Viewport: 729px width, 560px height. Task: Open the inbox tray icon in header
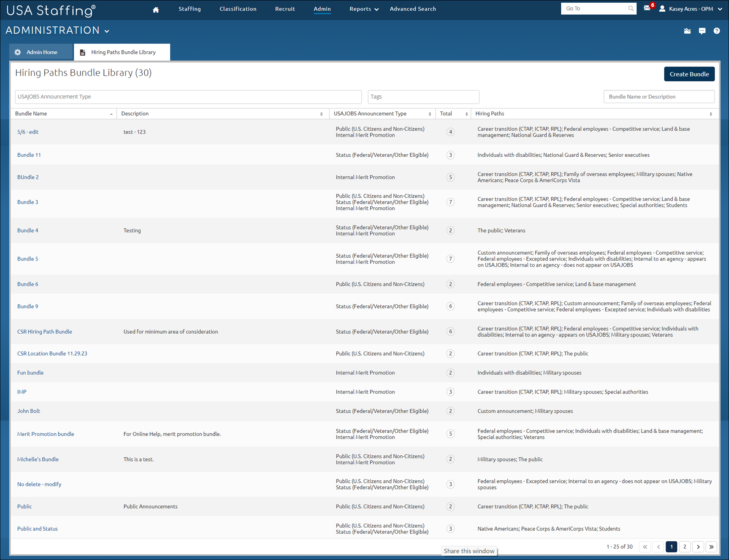[x=687, y=31]
